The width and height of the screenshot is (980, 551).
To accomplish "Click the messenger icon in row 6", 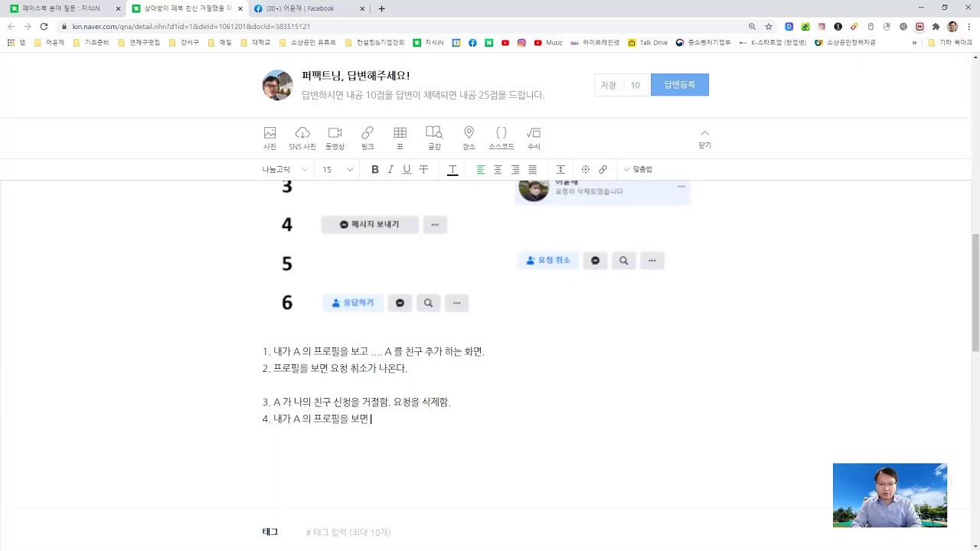I will click(x=400, y=303).
